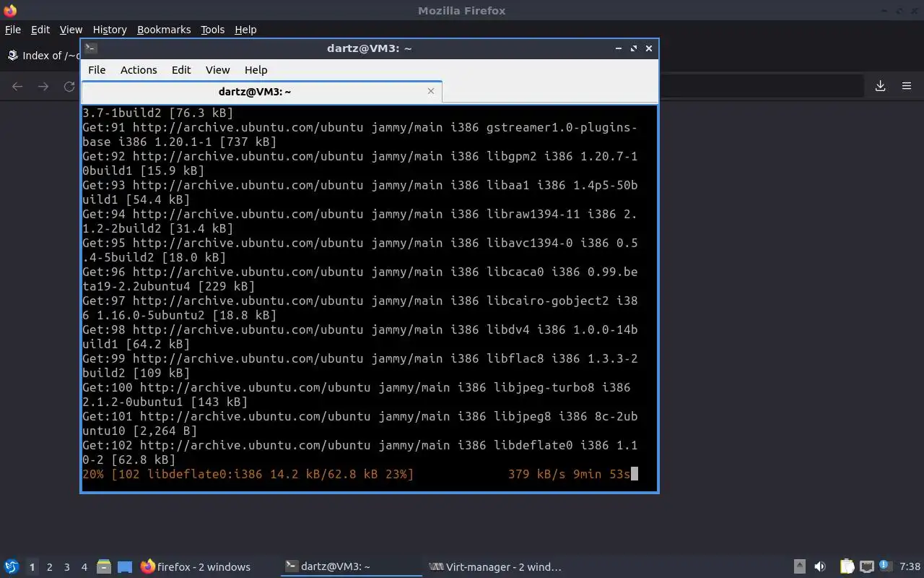Switch to the Virt-manager taskbar entry

pos(494,567)
